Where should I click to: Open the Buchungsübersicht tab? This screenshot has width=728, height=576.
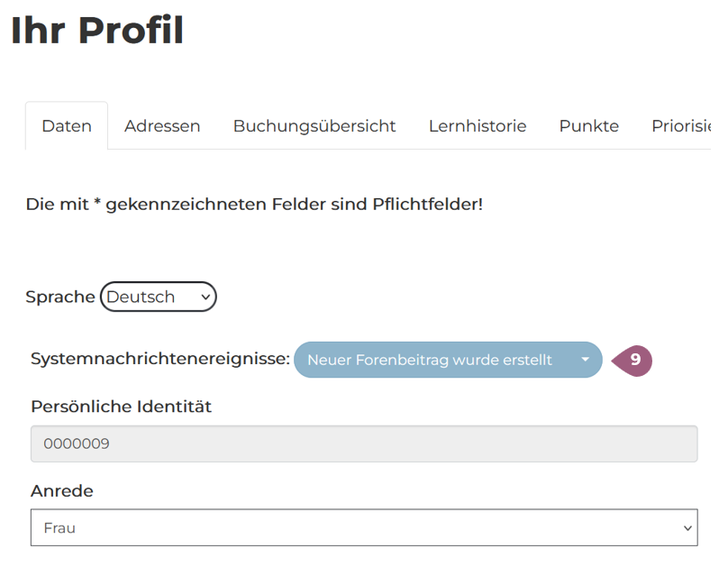[314, 126]
